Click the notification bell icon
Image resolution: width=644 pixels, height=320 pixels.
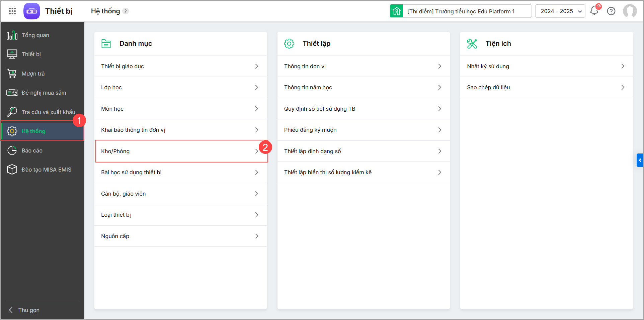[594, 11]
